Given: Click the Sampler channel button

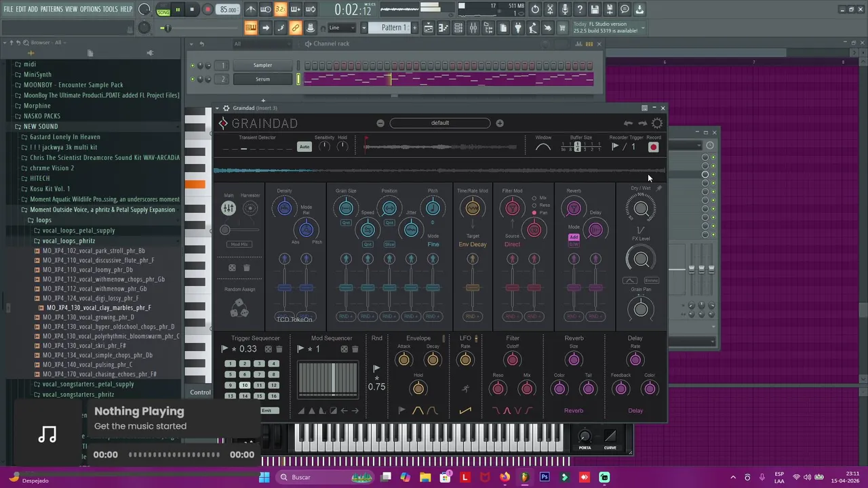Looking at the screenshot, I should pyautogui.click(x=262, y=65).
